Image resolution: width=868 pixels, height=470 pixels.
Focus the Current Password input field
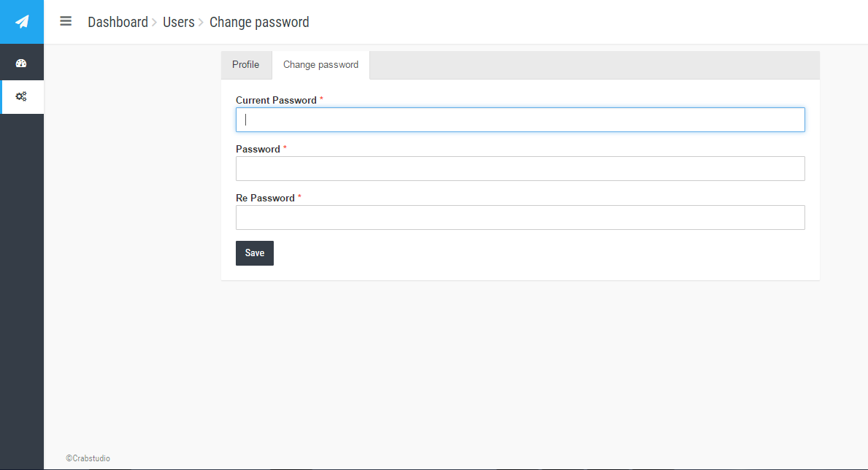click(x=521, y=120)
